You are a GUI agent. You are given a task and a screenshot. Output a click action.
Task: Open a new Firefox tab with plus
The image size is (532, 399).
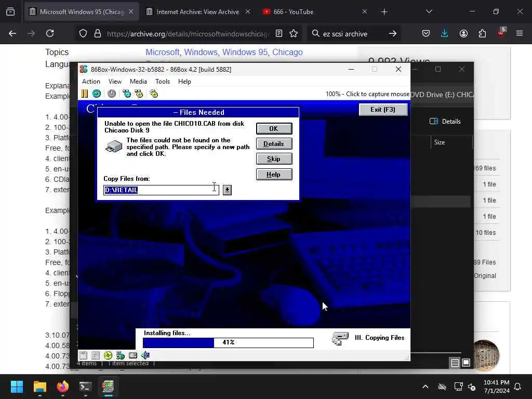(384, 12)
